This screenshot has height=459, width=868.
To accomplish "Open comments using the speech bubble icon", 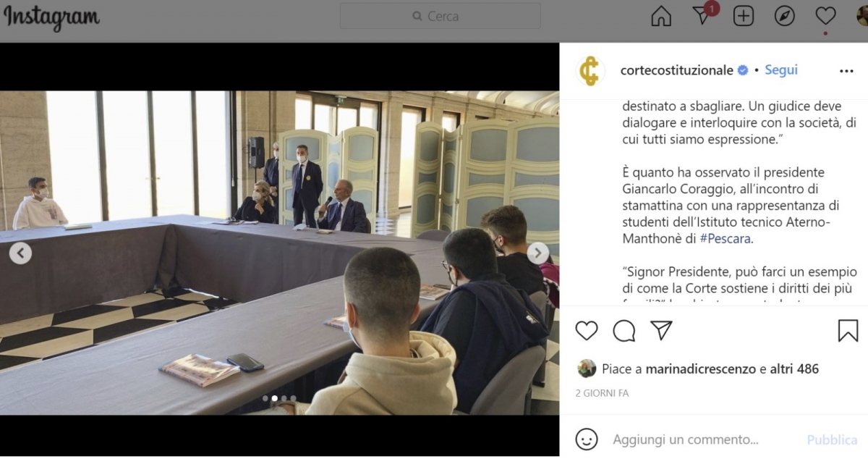I will [624, 330].
